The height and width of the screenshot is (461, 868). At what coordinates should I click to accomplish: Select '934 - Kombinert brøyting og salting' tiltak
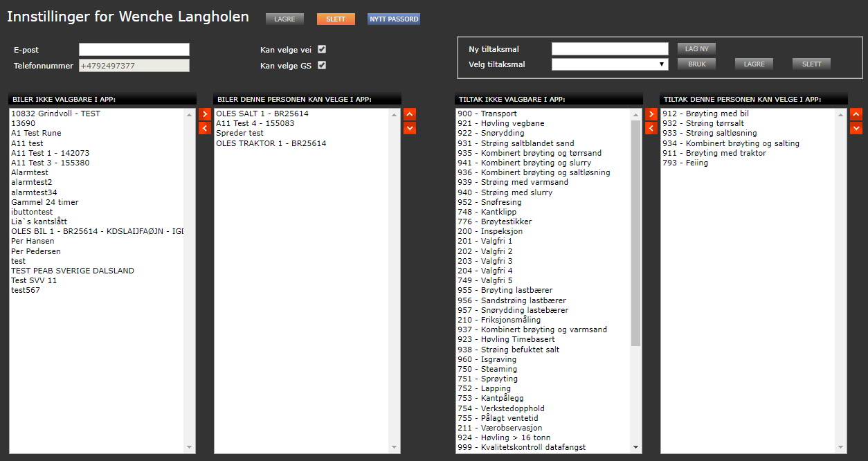748,143
